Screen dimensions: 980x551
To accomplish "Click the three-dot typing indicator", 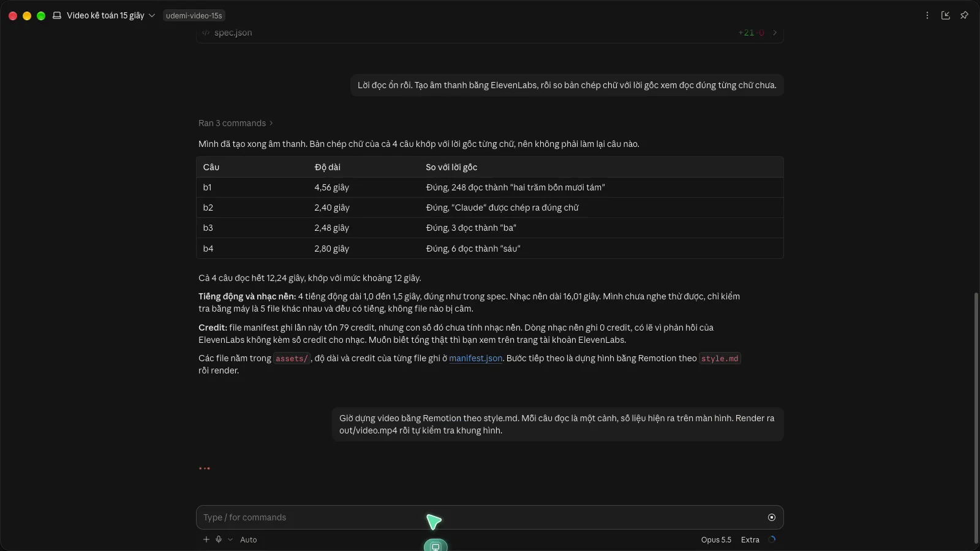I will pos(205,468).
